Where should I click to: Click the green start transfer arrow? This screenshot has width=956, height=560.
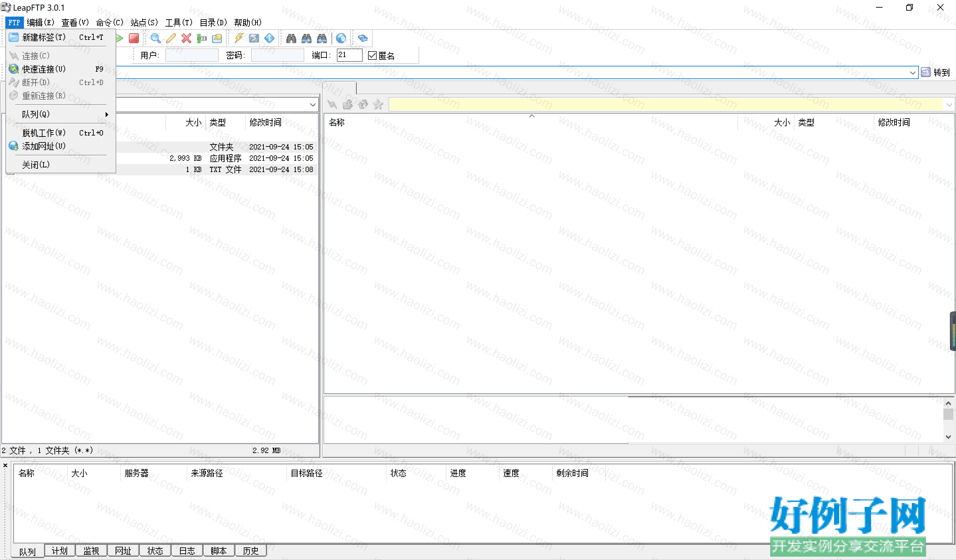click(x=120, y=38)
